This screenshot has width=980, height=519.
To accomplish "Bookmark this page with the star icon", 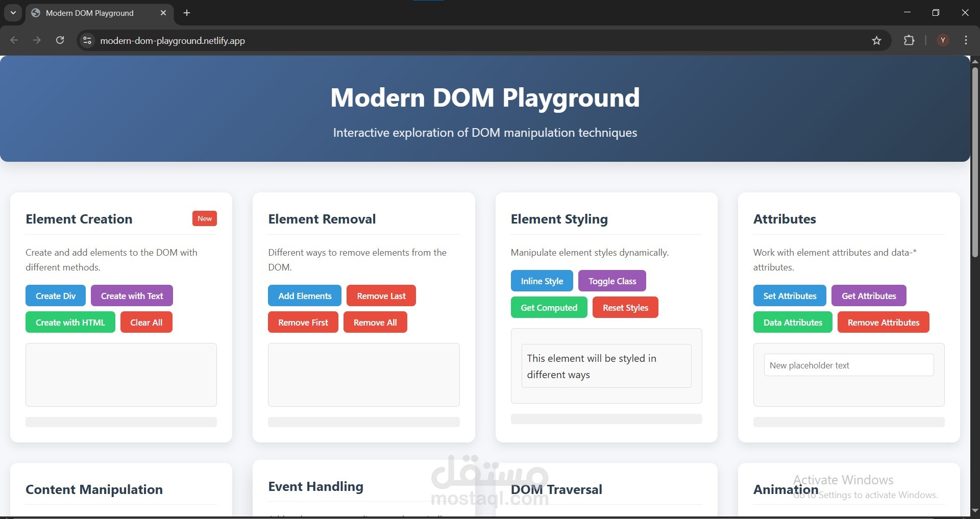I will tap(876, 40).
